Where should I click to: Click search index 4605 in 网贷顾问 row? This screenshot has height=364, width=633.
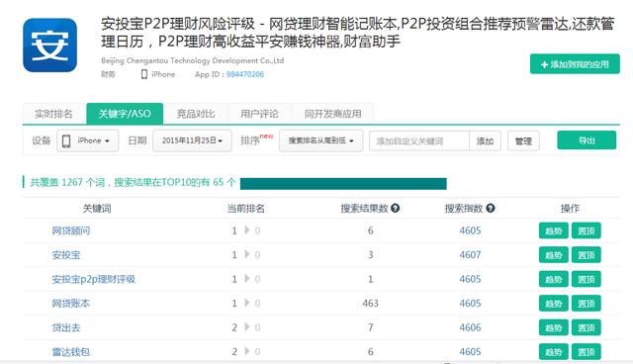click(x=471, y=230)
